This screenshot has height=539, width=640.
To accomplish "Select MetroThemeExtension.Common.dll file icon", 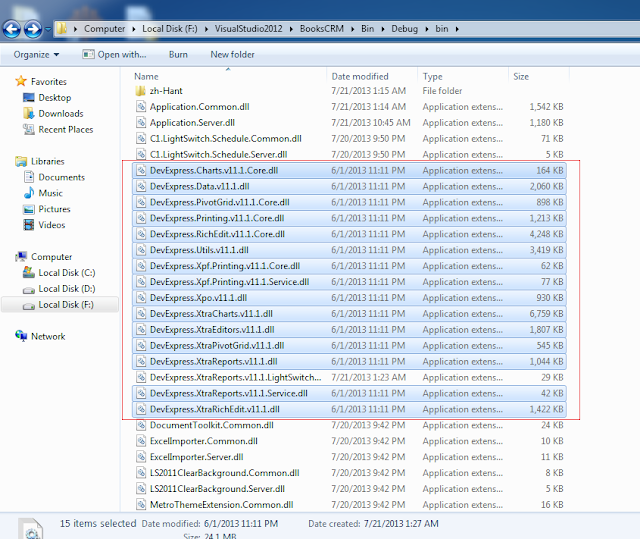I will 141,504.
